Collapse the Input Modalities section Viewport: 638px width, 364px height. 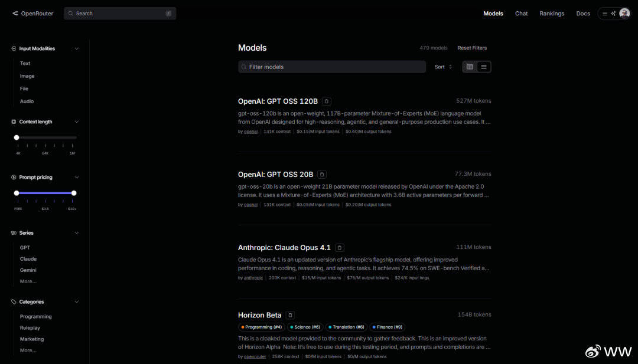pos(76,49)
